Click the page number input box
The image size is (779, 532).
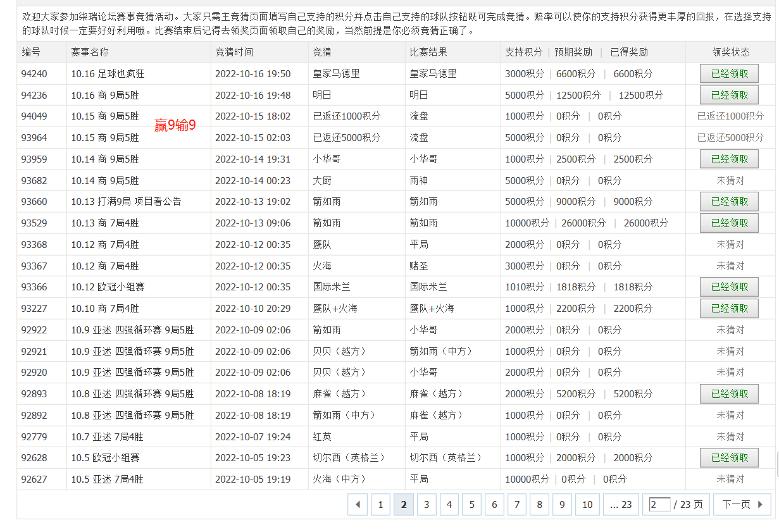tap(659, 505)
